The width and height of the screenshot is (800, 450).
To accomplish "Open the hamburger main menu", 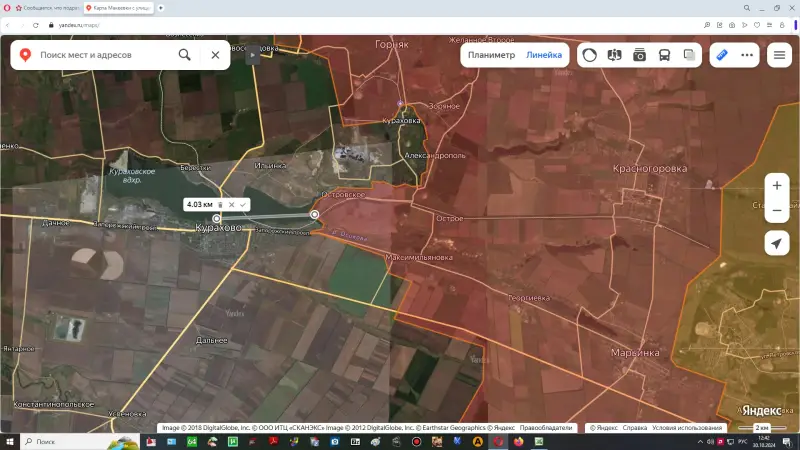I will coord(777,55).
